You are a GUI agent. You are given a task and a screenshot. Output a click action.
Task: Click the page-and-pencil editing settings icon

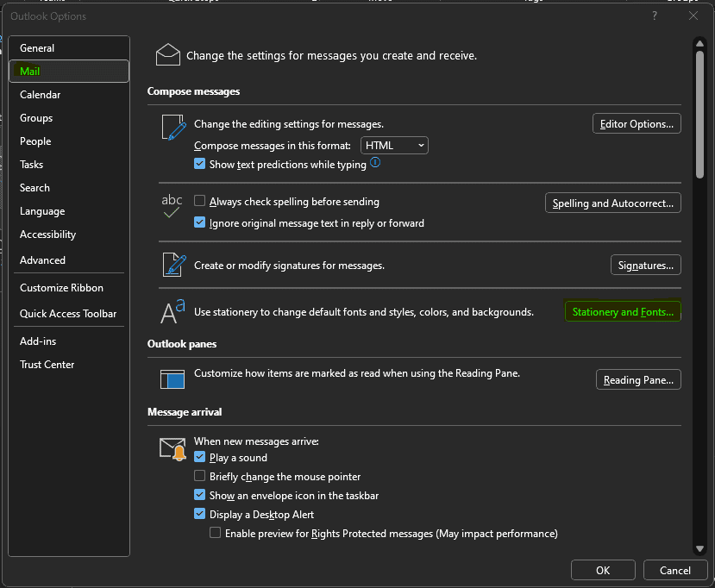coord(173,128)
